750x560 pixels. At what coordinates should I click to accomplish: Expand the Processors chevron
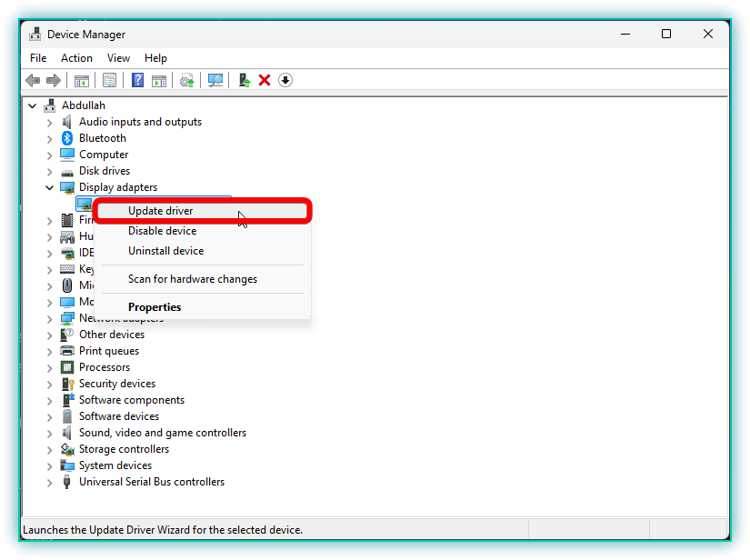pos(49,368)
